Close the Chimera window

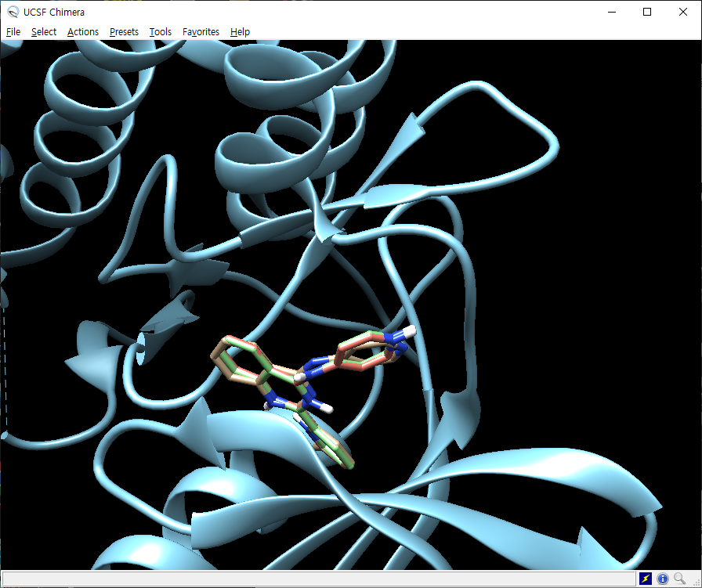(x=682, y=12)
